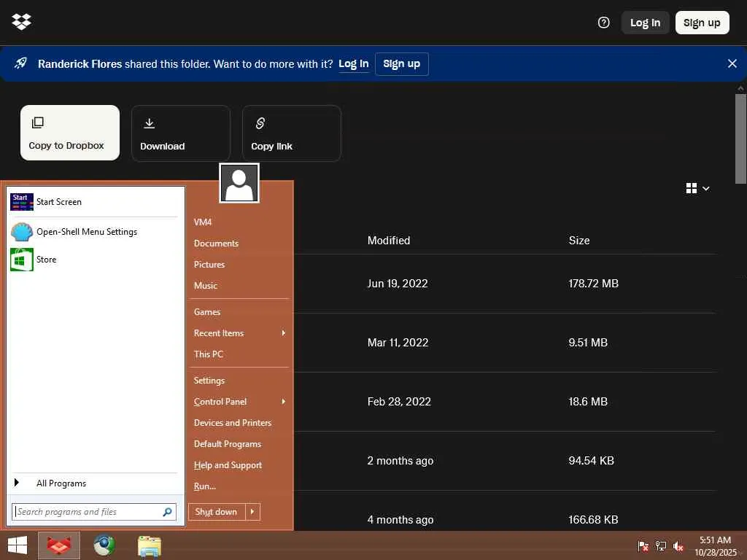Viewport: 747px width, 560px height.
Task: Click the 178.72 MB size value
Action: tap(593, 284)
